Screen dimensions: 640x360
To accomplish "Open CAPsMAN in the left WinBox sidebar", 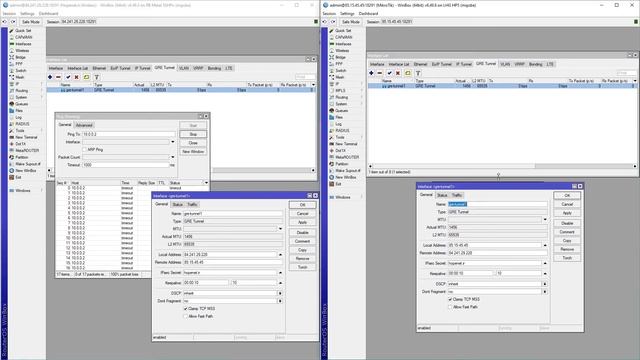I will (23, 37).
